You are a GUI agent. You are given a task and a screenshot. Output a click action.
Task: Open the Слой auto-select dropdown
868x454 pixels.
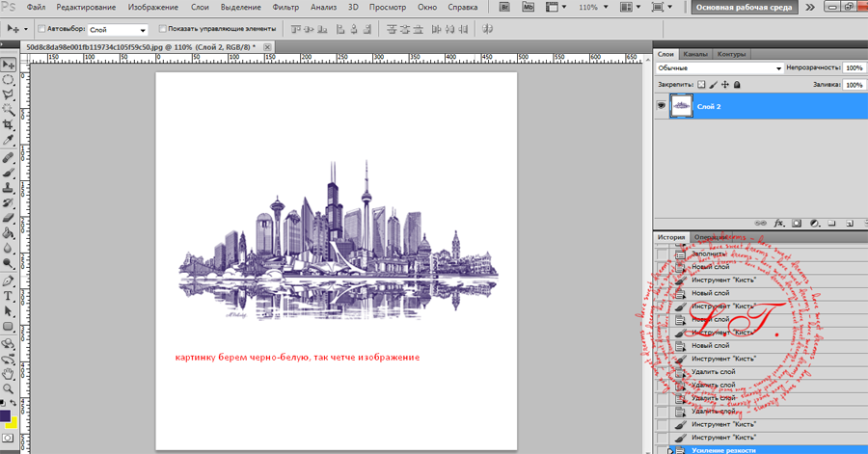pyautogui.click(x=118, y=30)
